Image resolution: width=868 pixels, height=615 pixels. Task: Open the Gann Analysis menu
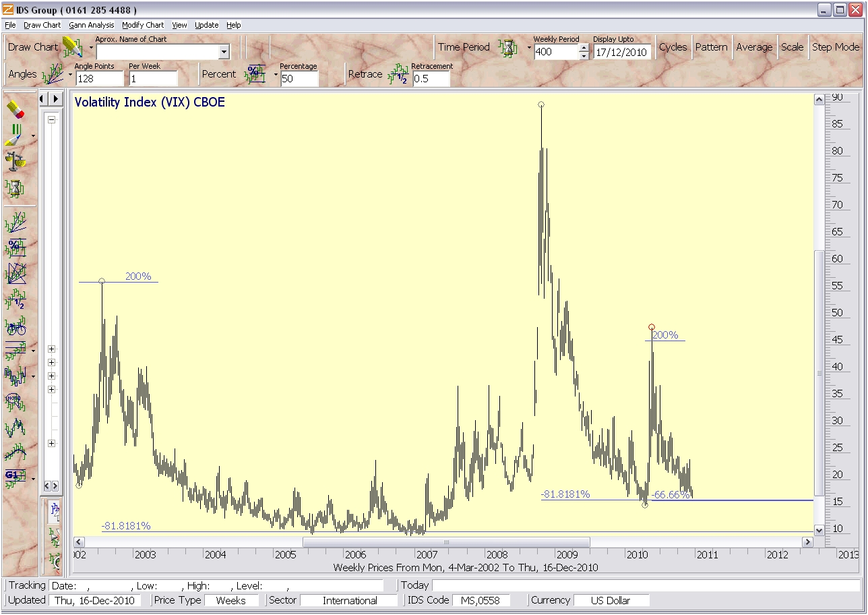[x=91, y=25]
